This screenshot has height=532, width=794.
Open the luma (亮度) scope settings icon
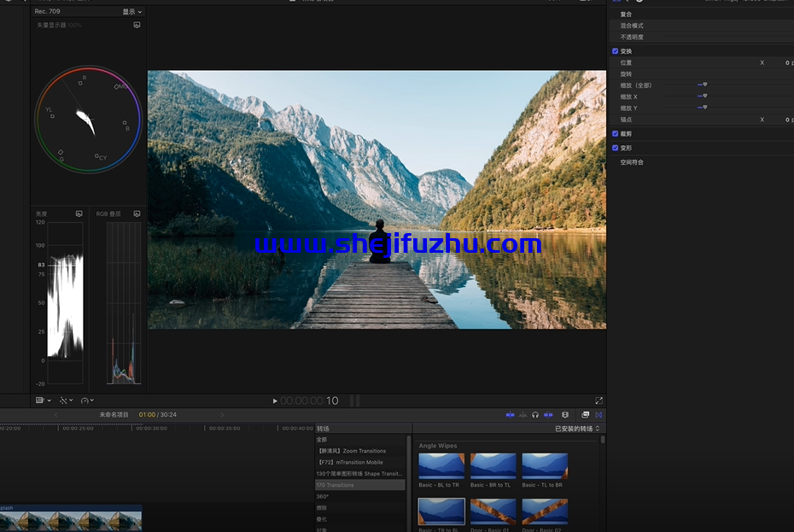pos(79,213)
